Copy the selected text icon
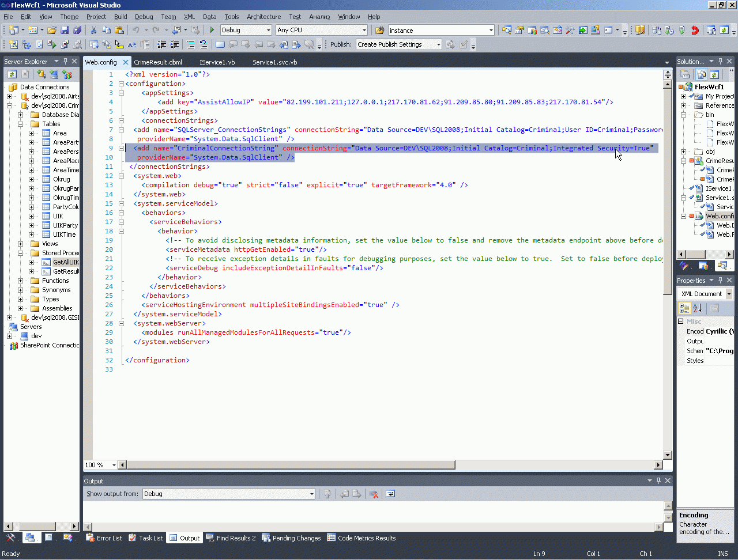This screenshot has width=738, height=560. point(106,30)
